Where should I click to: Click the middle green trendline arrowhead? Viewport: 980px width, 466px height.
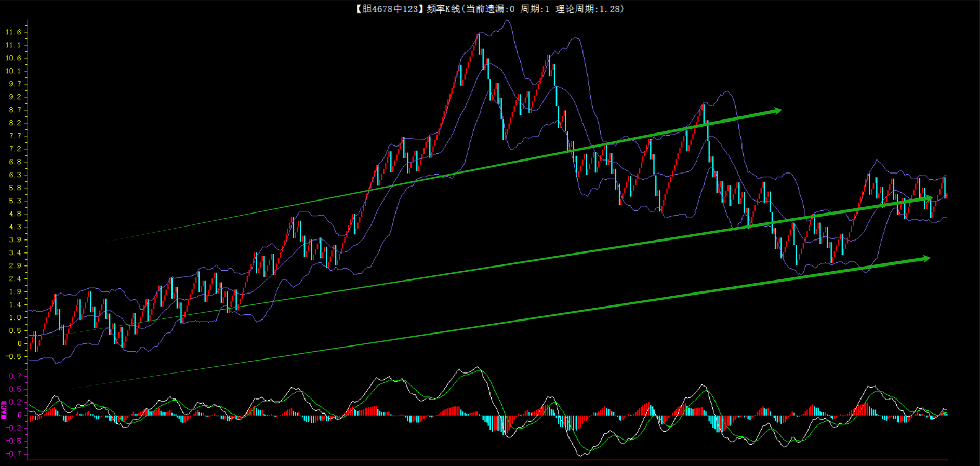click(x=929, y=198)
